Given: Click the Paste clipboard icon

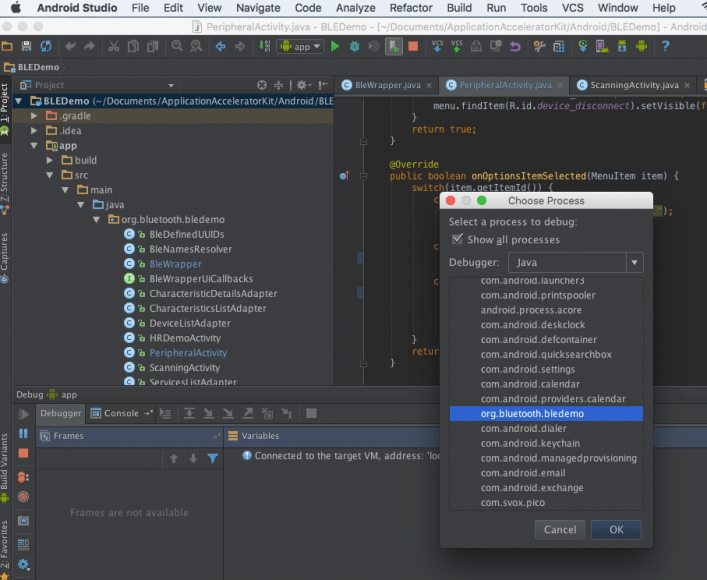Looking at the screenshot, I should pos(153,46).
